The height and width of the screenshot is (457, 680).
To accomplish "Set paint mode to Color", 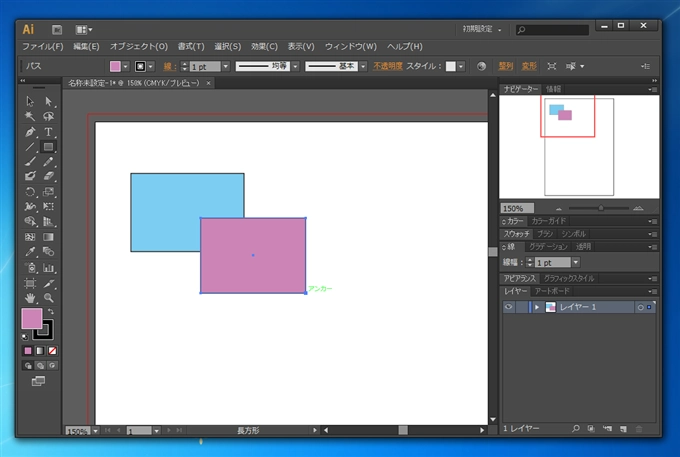I will pyautogui.click(x=28, y=351).
